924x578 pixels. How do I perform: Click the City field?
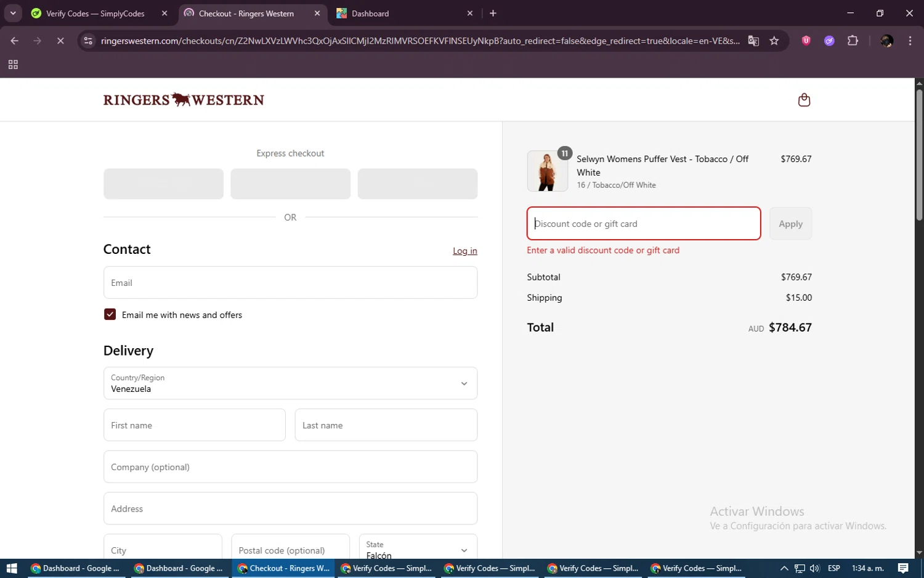pyautogui.click(x=163, y=548)
